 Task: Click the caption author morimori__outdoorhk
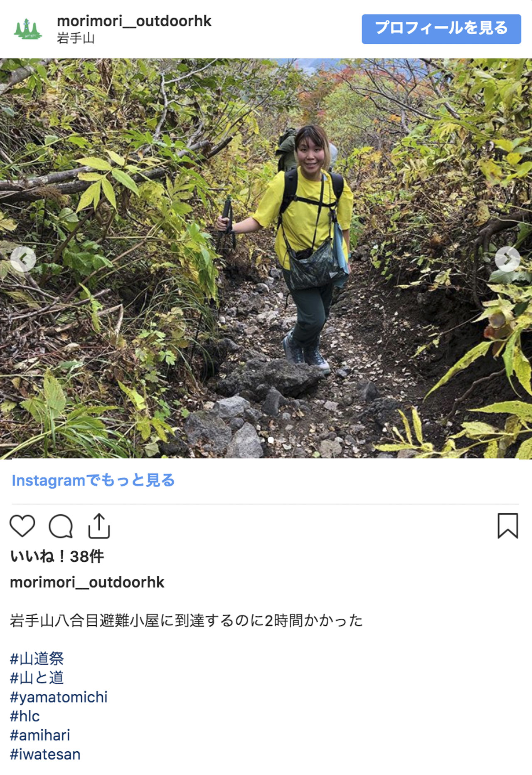tap(87, 582)
